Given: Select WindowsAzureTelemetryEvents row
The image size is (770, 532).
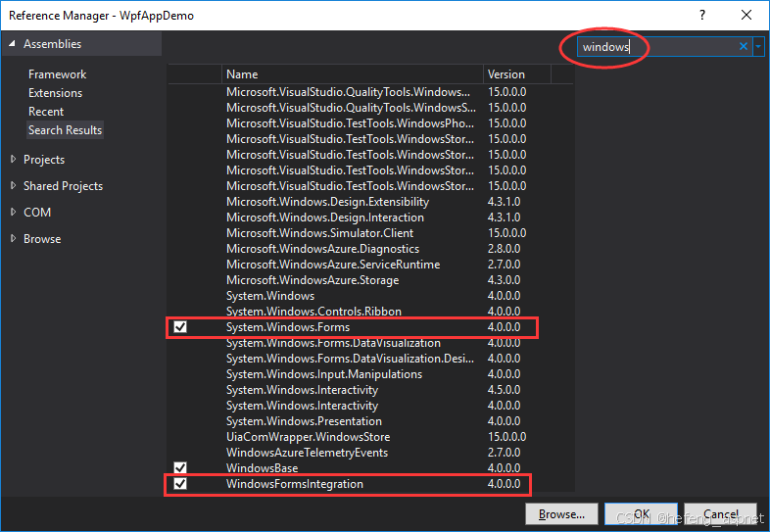Looking at the screenshot, I should point(370,453).
